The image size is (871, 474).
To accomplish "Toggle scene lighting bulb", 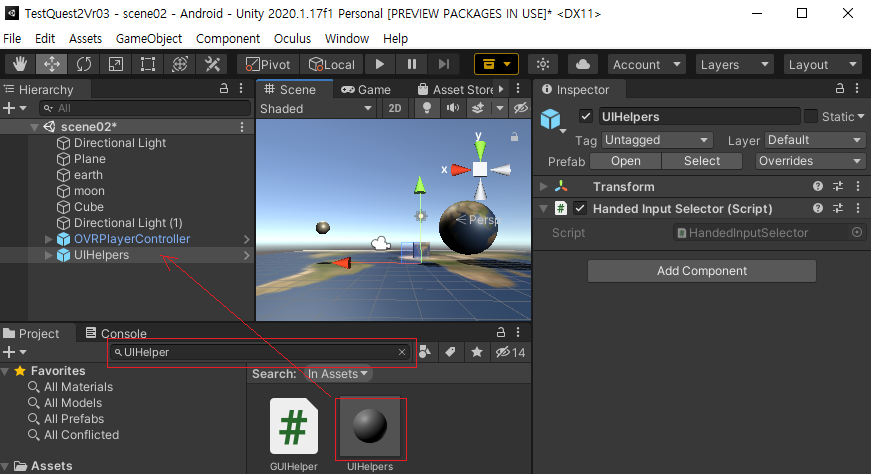I will pos(427,108).
